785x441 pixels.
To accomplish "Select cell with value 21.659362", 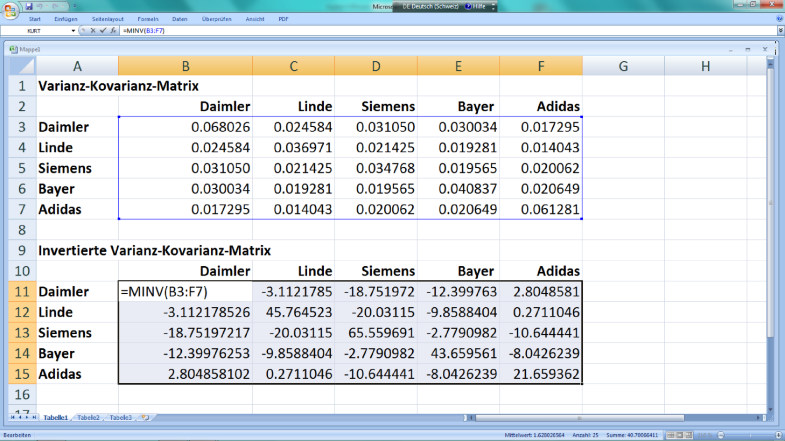I will (x=541, y=374).
